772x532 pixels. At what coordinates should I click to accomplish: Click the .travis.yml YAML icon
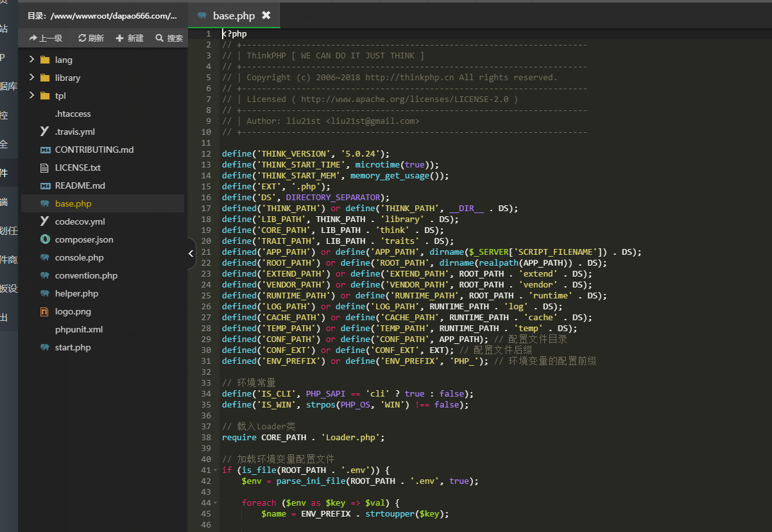point(45,132)
